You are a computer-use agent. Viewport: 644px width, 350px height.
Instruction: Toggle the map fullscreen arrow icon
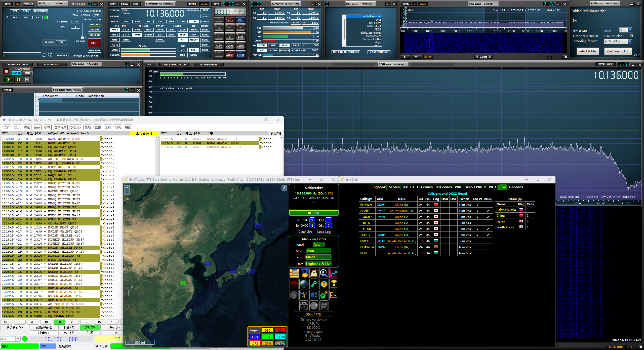tap(284, 188)
